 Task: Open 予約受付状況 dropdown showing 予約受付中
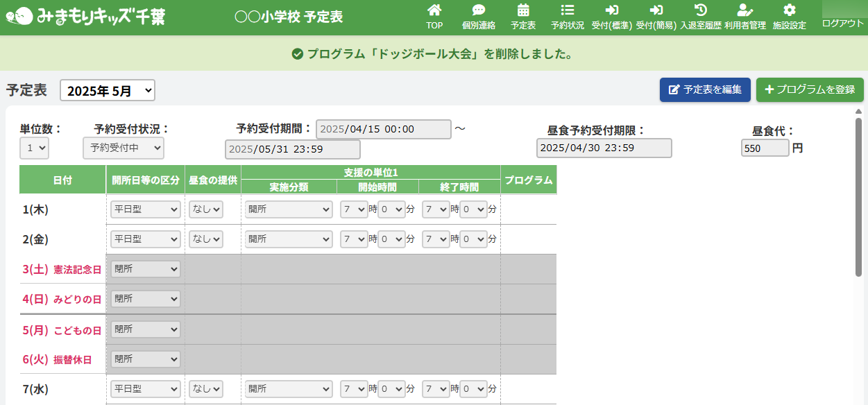(x=123, y=148)
